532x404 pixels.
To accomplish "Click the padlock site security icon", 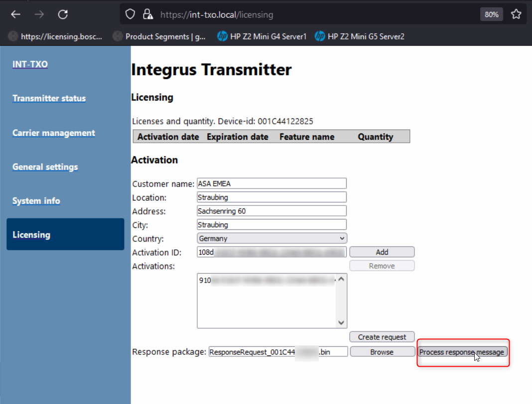I will click(x=147, y=14).
